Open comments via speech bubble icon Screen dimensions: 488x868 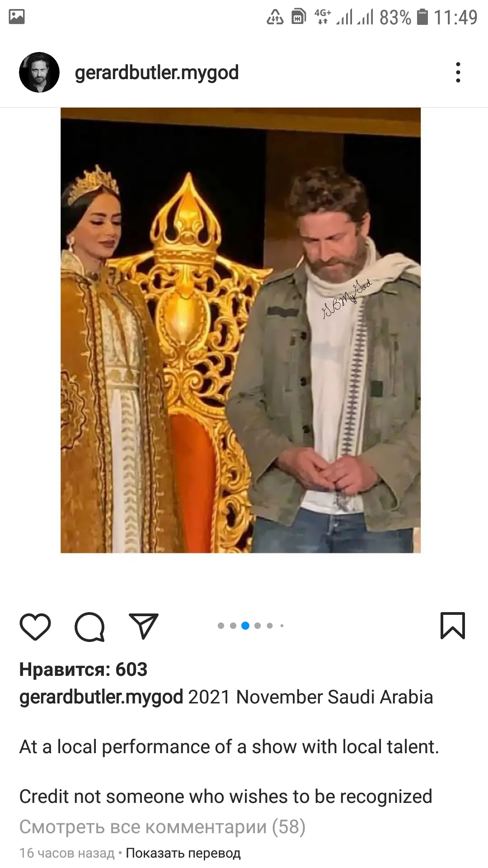click(x=89, y=627)
